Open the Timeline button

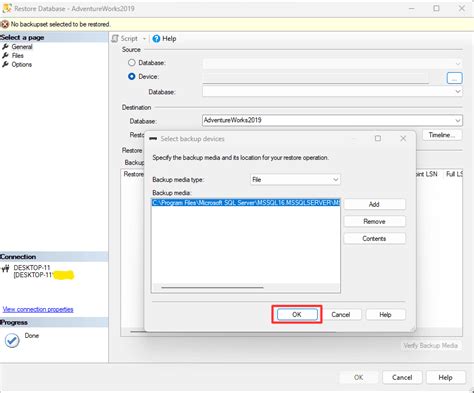442,135
